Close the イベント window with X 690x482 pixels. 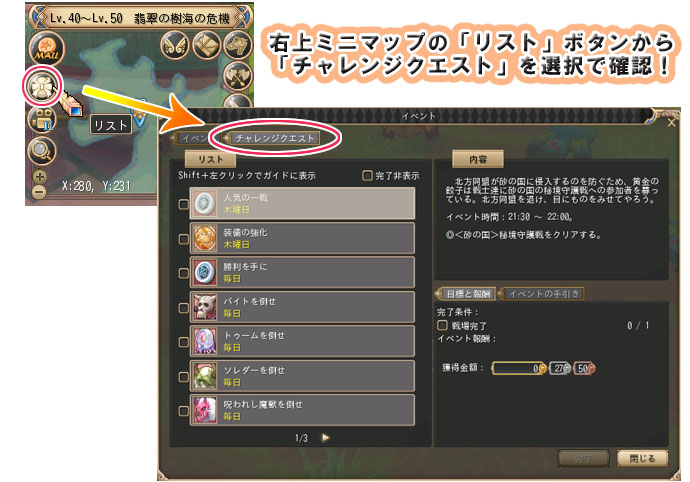671,123
